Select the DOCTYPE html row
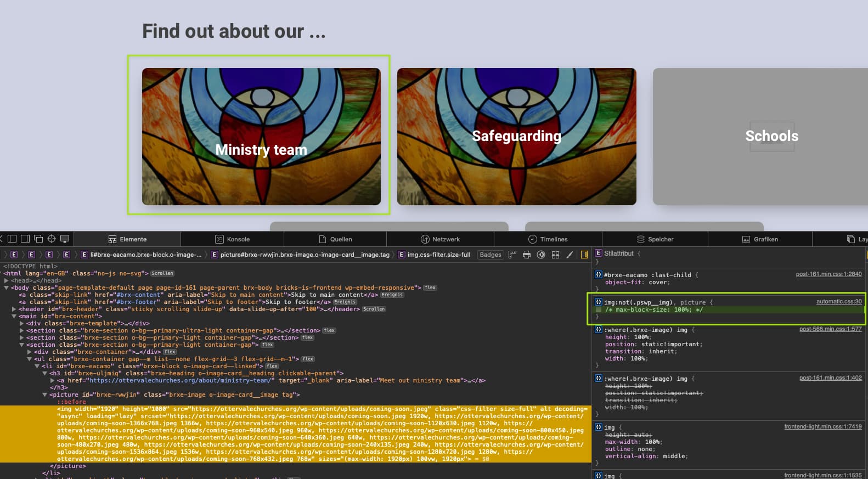Screen dimensions: 868x479 pos(30,266)
